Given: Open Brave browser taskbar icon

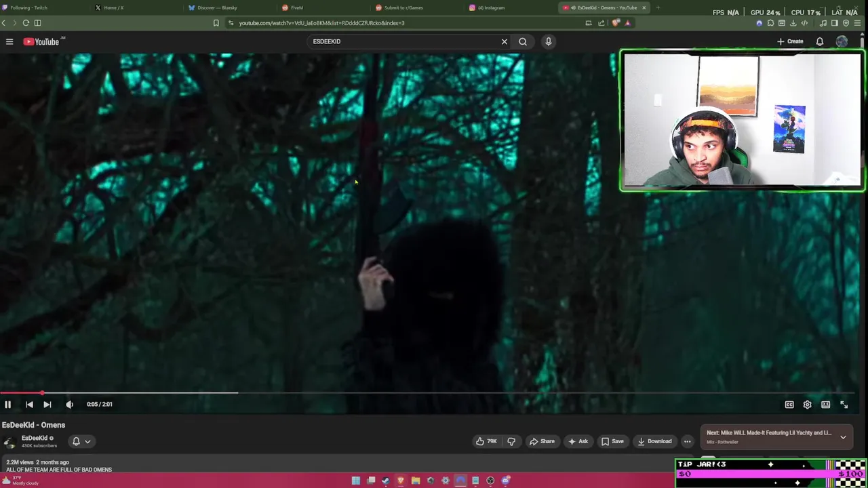Looking at the screenshot, I should 401,481.
